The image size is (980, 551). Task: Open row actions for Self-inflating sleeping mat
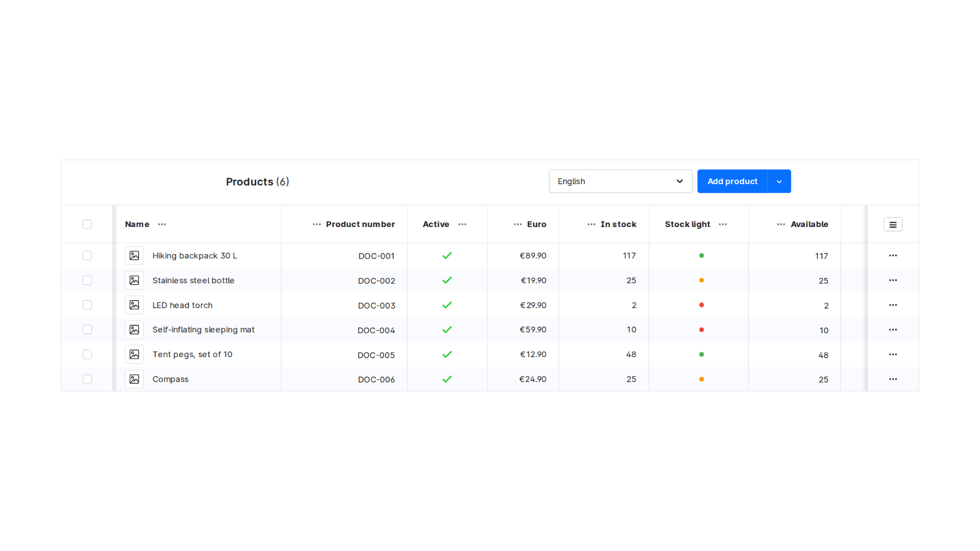[x=893, y=330]
